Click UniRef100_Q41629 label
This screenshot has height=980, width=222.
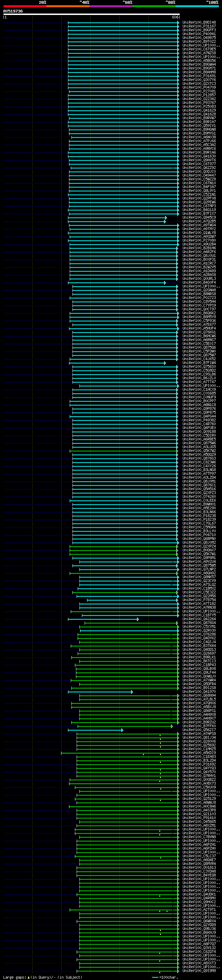click(x=199, y=110)
